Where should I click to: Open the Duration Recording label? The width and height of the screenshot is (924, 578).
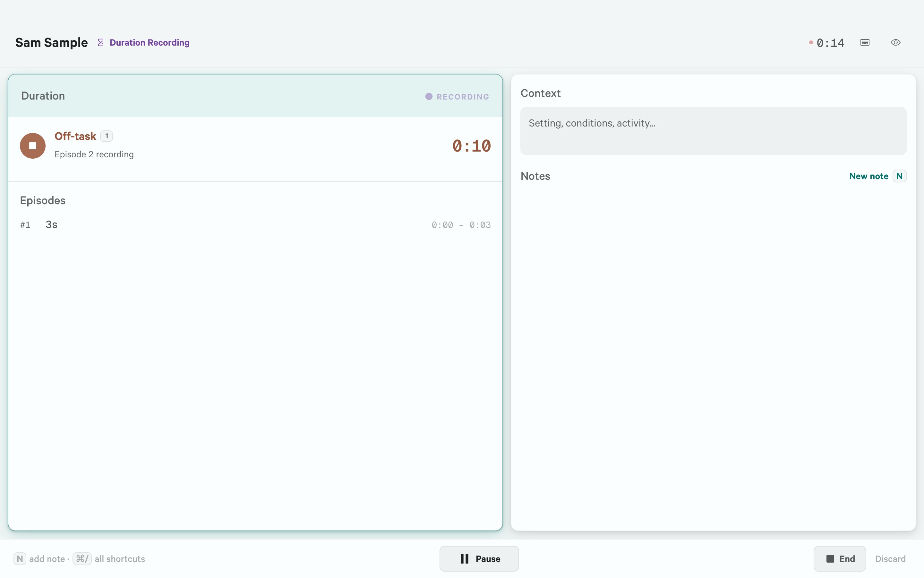point(150,42)
